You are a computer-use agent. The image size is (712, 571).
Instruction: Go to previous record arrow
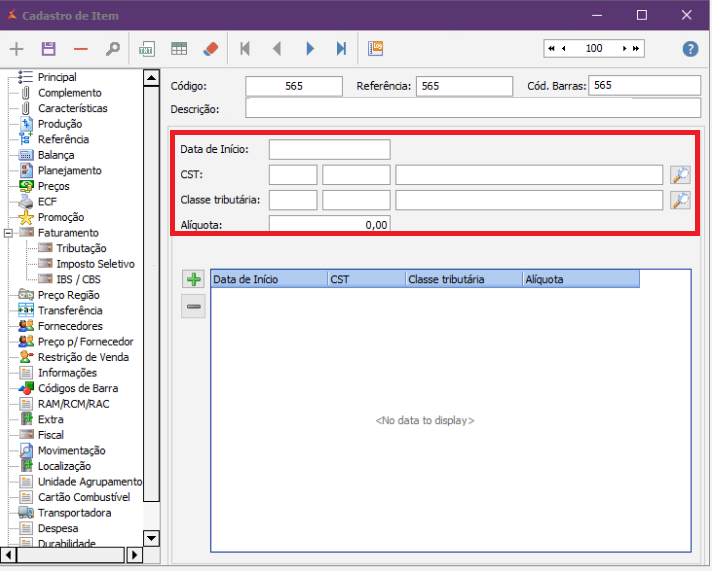point(277,49)
